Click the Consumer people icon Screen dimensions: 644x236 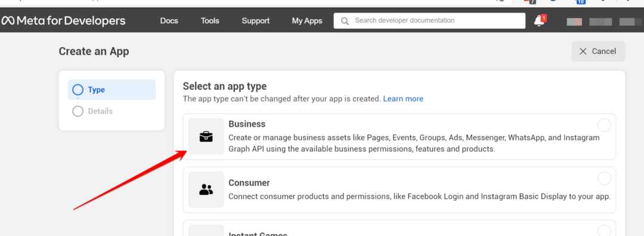(206, 189)
